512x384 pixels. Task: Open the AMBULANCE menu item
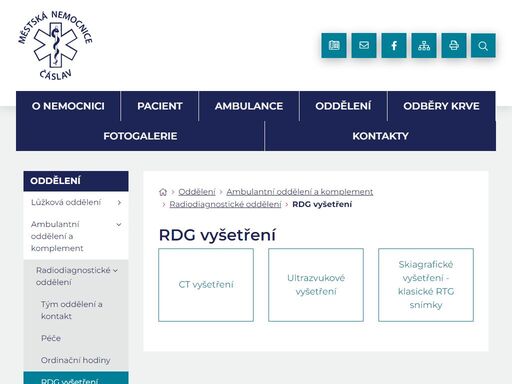tap(249, 106)
